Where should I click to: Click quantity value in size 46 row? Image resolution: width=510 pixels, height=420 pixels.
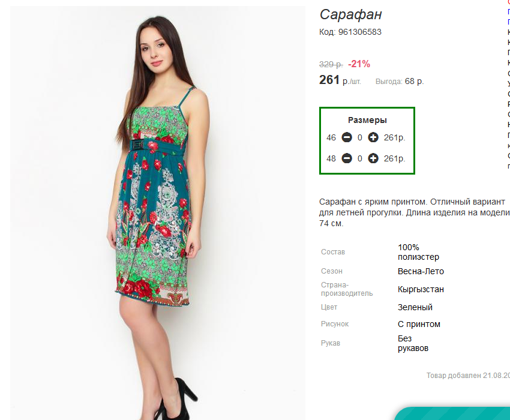(x=360, y=137)
